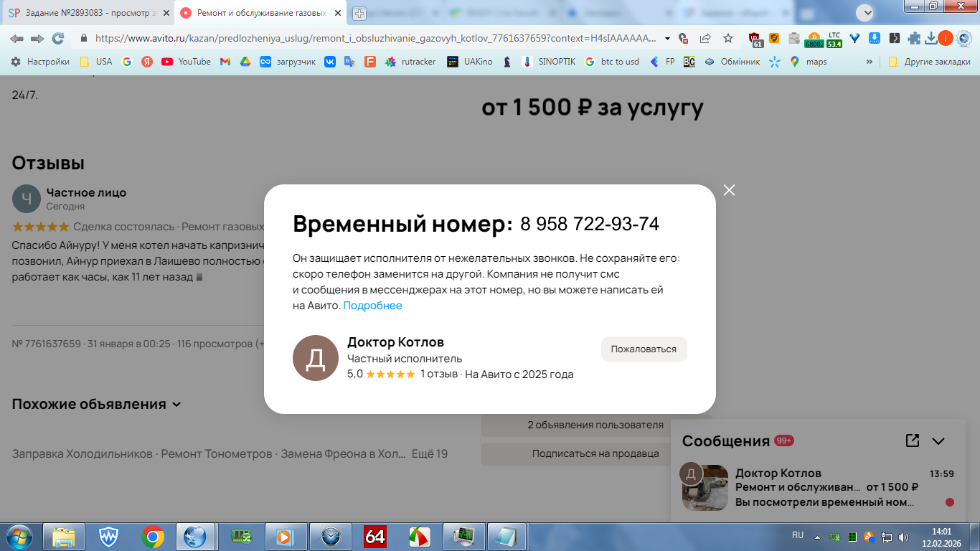Open the red 64 taskbar app
This screenshot has width=980, height=551.
click(x=374, y=536)
